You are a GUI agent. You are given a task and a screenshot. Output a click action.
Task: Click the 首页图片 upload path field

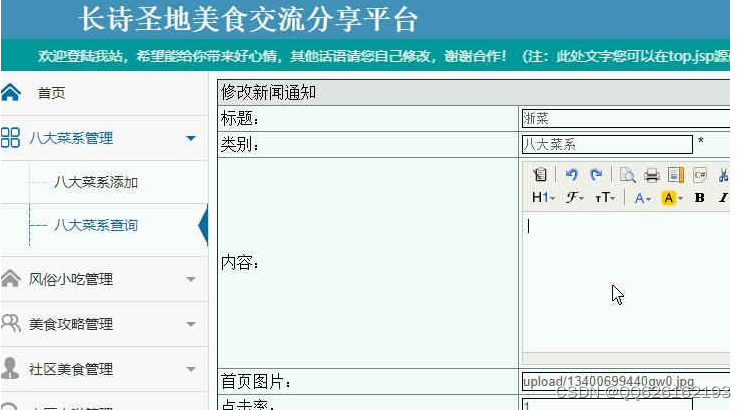[x=626, y=381]
